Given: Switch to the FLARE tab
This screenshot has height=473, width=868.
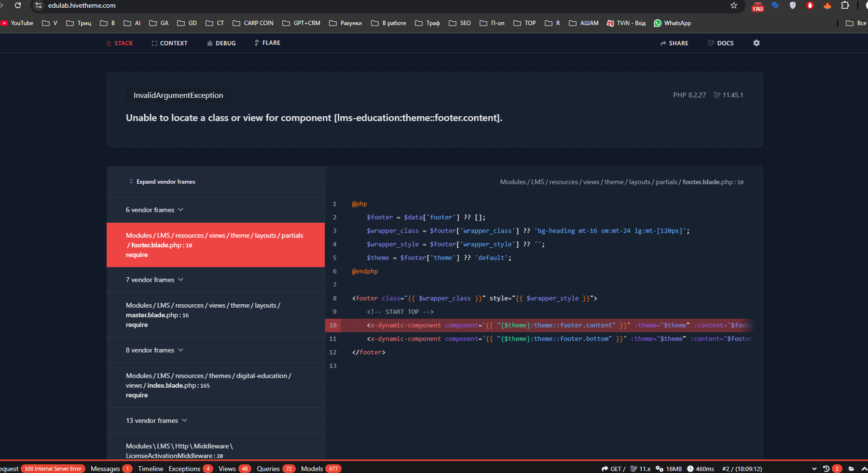Looking at the screenshot, I should 267,43.
